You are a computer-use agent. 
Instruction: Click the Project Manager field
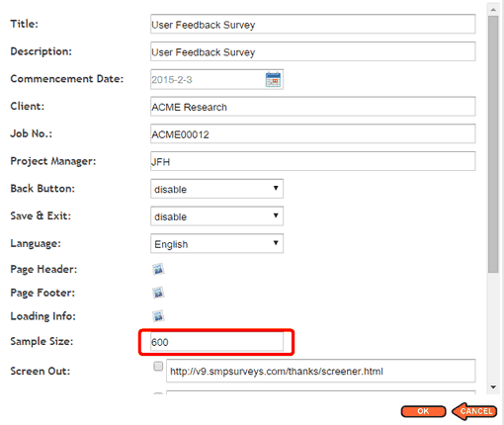(x=313, y=161)
